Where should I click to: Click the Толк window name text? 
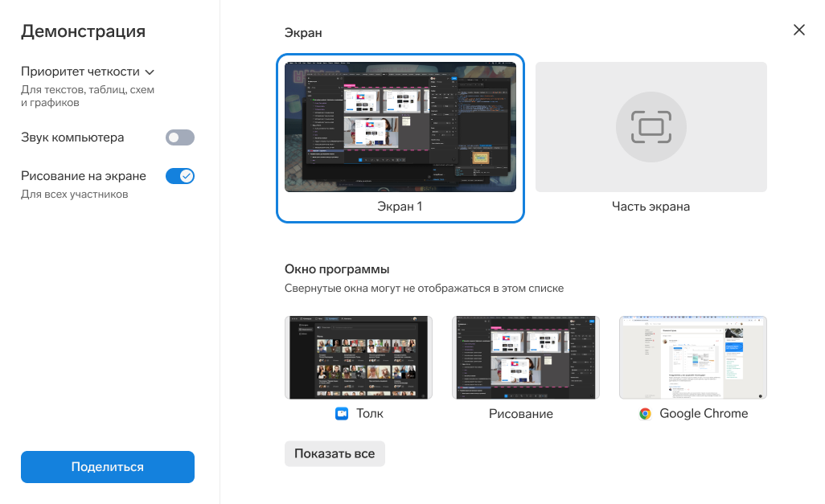tap(370, 413)
